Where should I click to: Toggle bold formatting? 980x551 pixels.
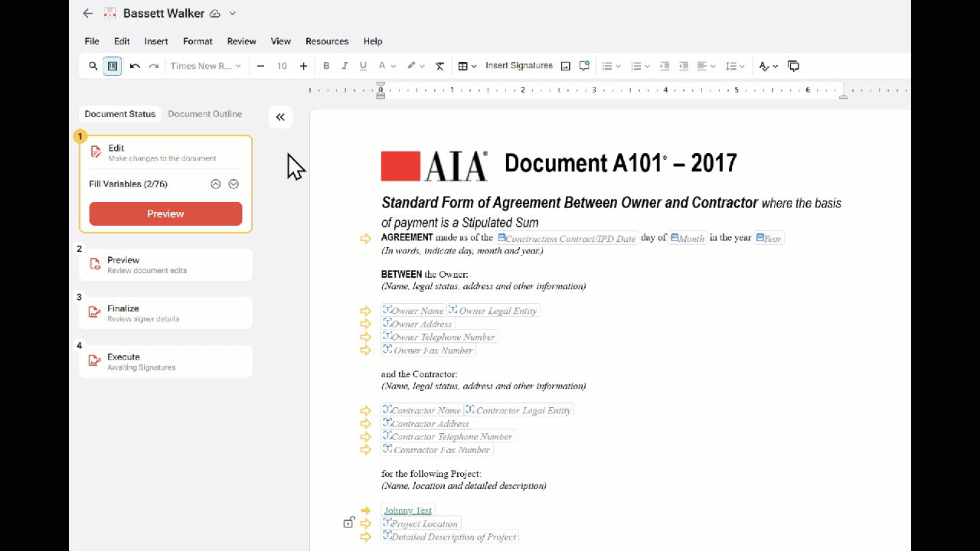[x=326, y=67]
